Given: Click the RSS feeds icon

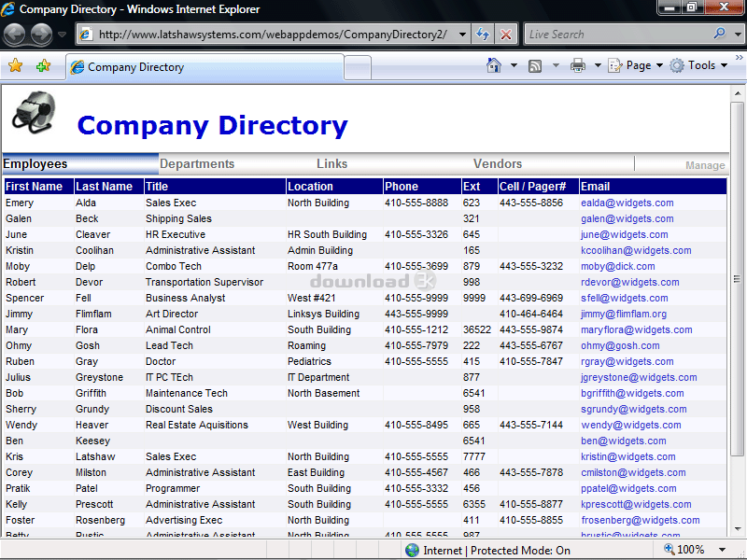Looking at the screenshot, I should click(535, 65).
